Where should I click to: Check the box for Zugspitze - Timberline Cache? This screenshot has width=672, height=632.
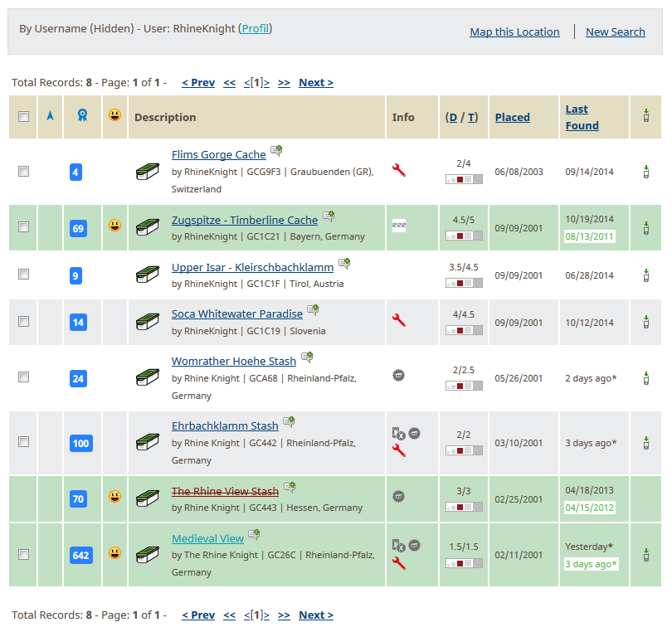click(x=23, y=227)
